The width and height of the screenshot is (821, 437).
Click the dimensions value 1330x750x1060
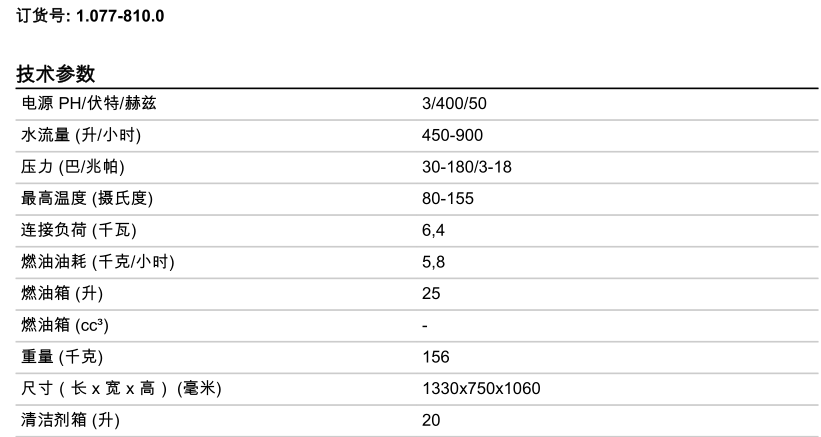482,389
